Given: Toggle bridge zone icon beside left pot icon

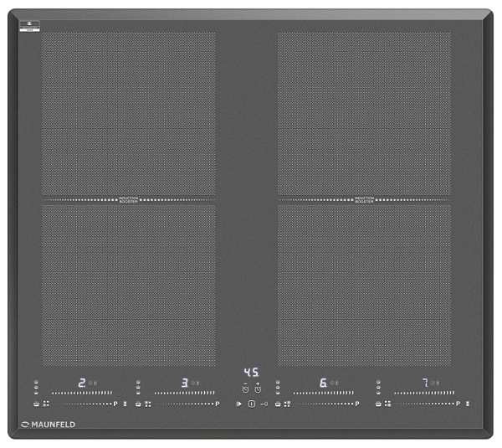Looking at the screenshot, I should pos(46,404).
